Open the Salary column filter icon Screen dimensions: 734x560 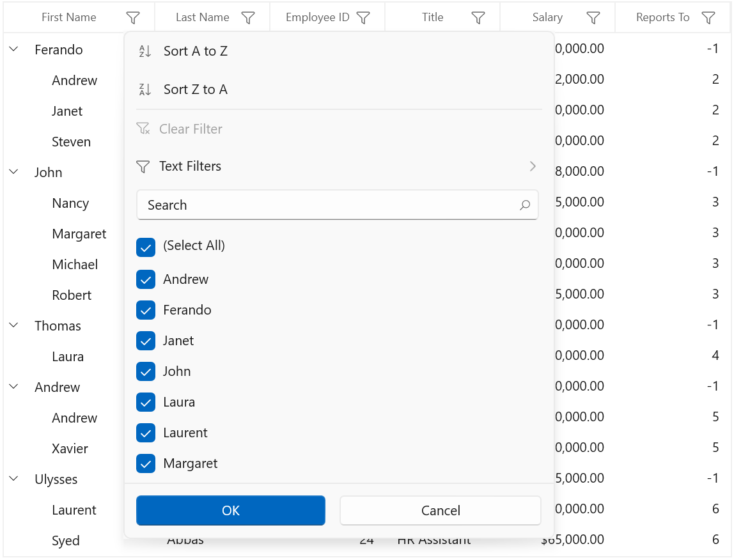click(593, 18)
